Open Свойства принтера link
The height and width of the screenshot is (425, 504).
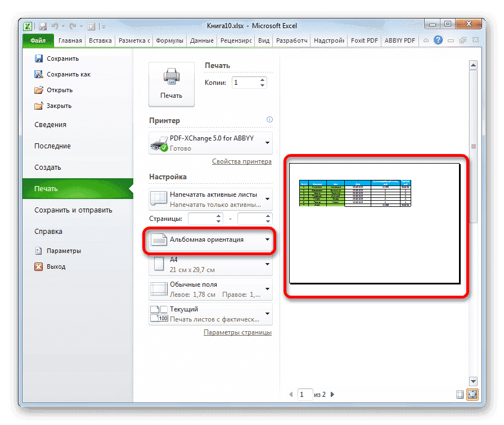pos(242,161)
